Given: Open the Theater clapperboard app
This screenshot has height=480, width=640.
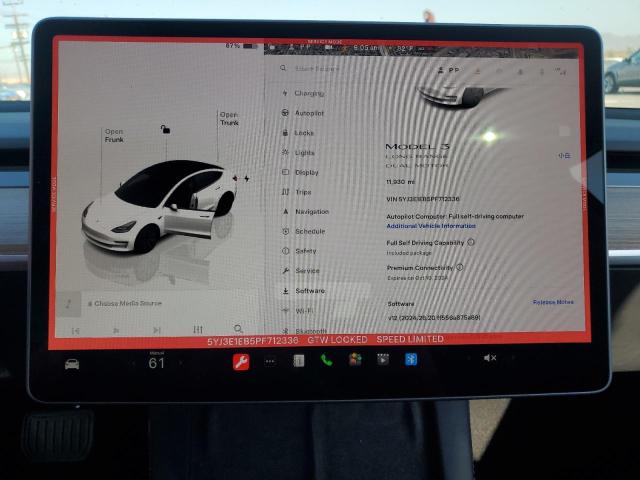Looking at the screenshot, I should 383,359.
